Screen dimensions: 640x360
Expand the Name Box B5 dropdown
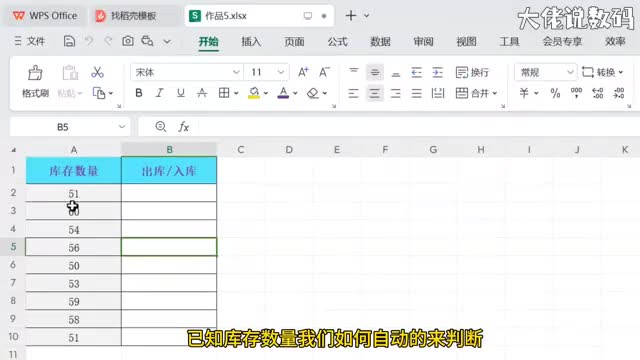tap(122, 127)
